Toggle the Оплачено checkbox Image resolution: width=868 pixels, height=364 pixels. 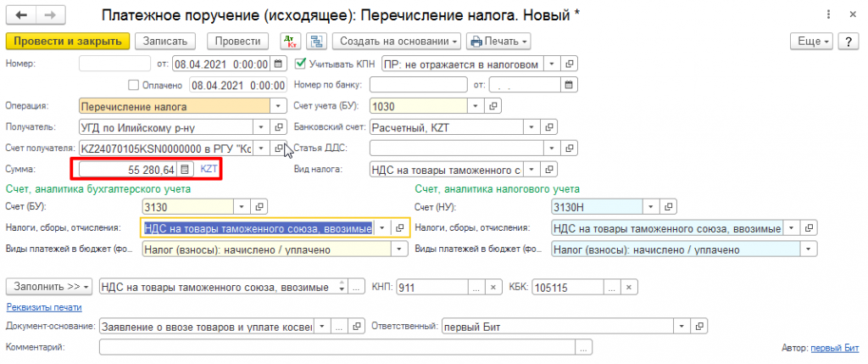(132, 85)
